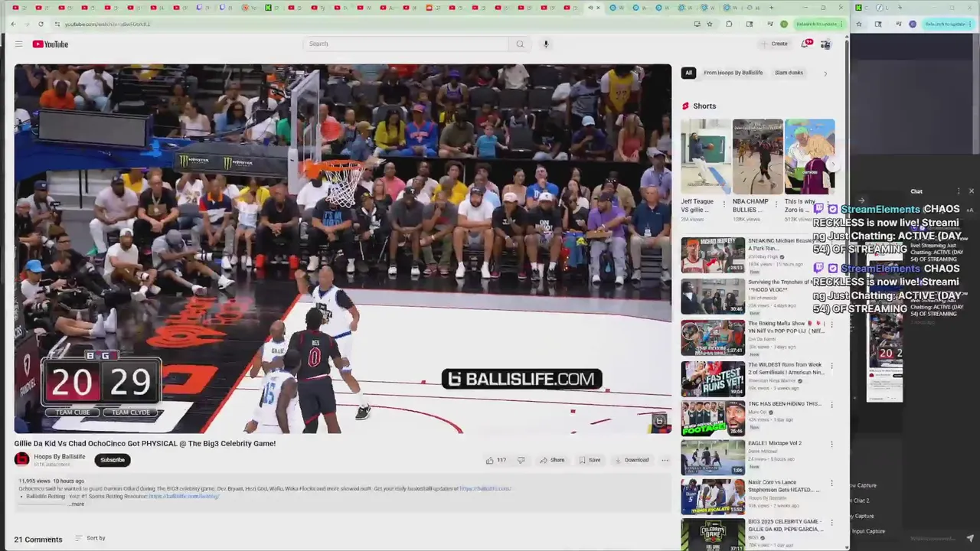Open options menu for EAGLE1 Mixtape

(x=831, y=444)
